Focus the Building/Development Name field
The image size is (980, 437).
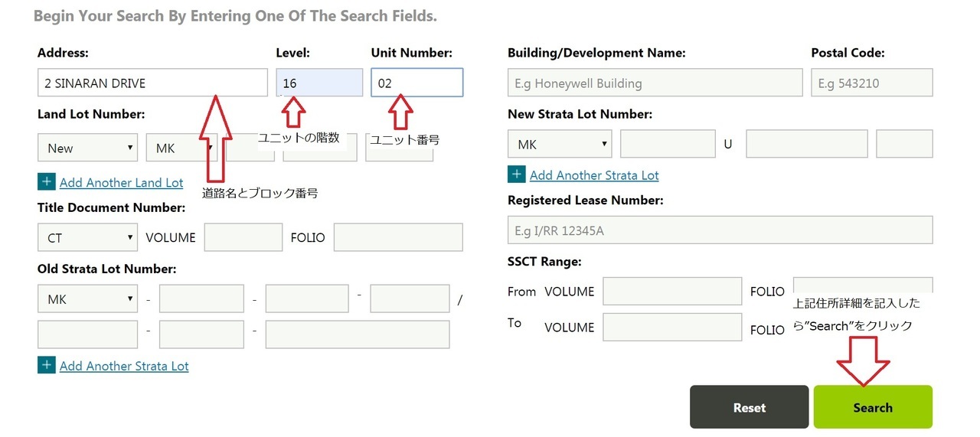pos(655,83)
